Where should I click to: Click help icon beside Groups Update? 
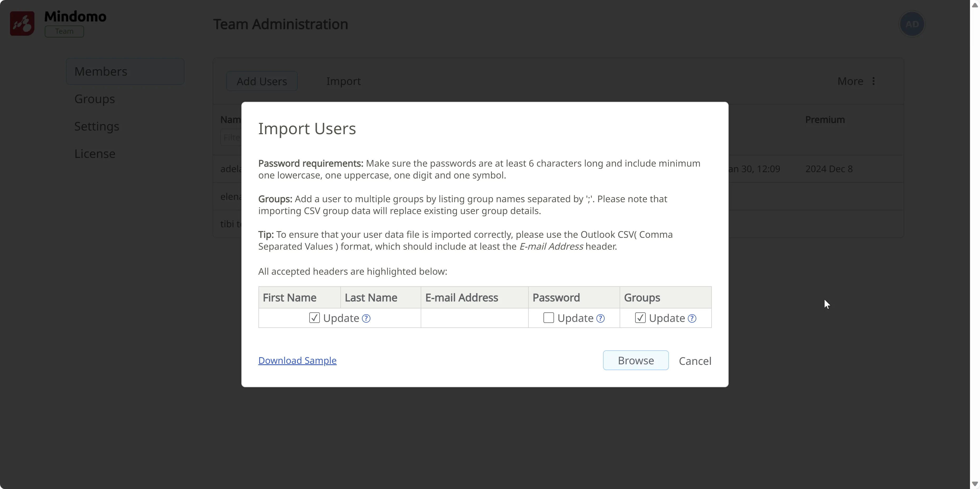coord(692,318)
